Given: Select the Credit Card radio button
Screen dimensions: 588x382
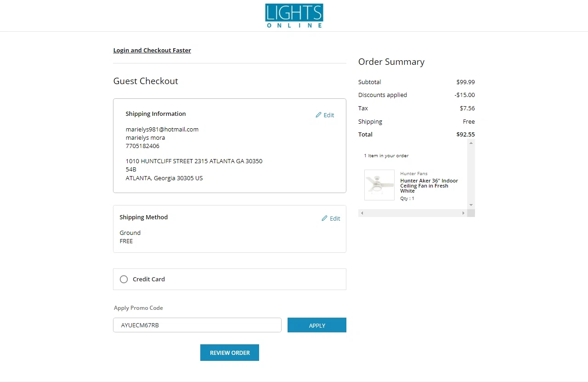Looking at the screenshot, I should pyautogui.click(x=124, y=279).
